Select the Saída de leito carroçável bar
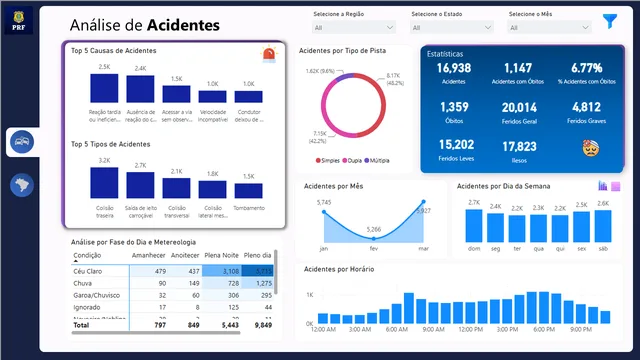The height and width of the screenshot is (360, 640). [140, 185]
